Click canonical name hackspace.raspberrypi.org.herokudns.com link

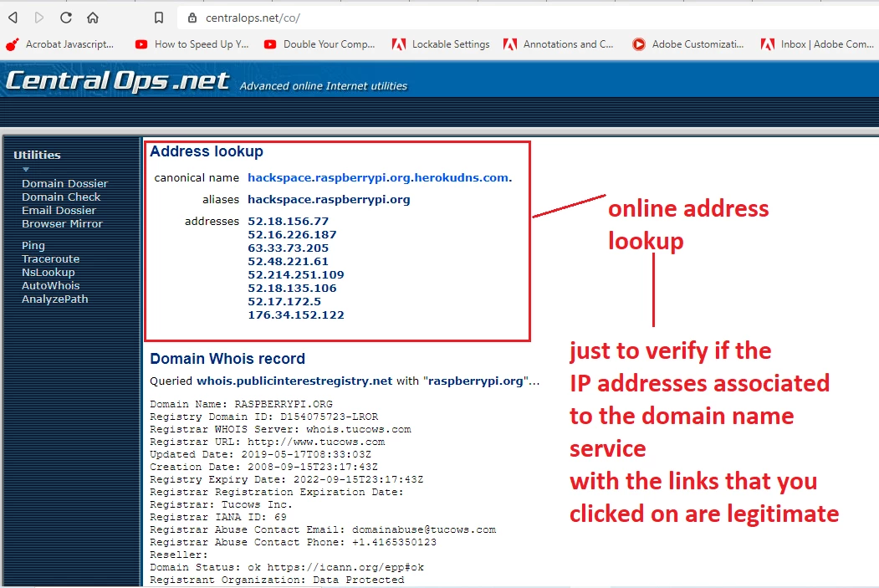[x=380, y=177]
